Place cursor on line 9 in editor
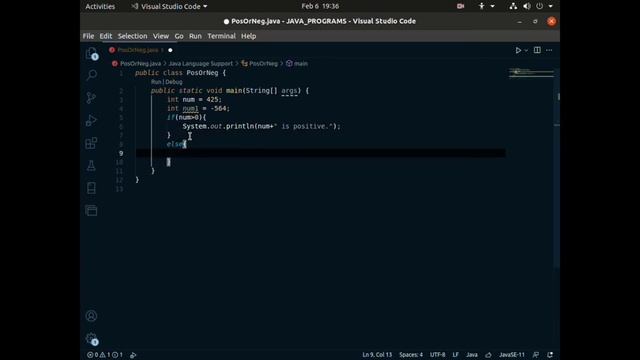 320,153
